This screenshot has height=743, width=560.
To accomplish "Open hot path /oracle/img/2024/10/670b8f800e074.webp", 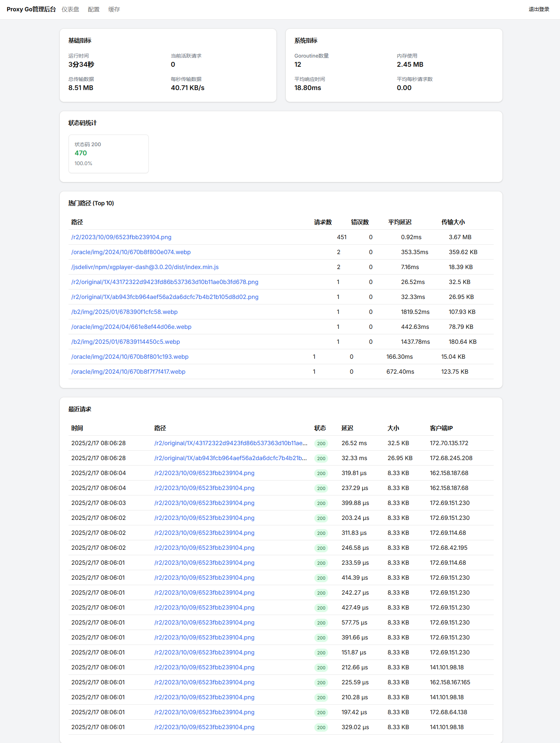I will tap(131, 252).
